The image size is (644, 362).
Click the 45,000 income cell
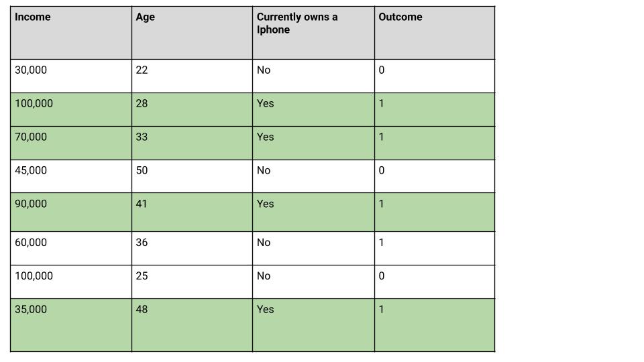tap(71, 176)
